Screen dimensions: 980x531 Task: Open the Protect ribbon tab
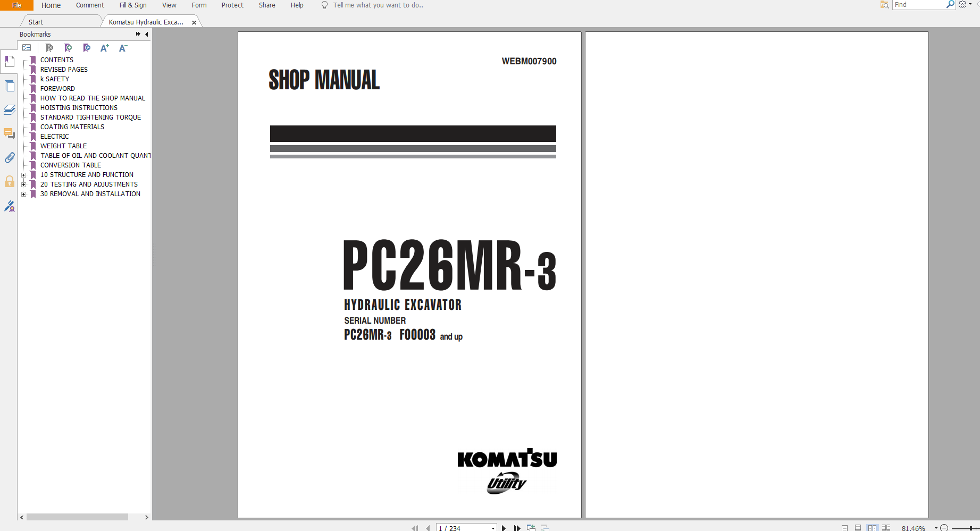(232, 5)
